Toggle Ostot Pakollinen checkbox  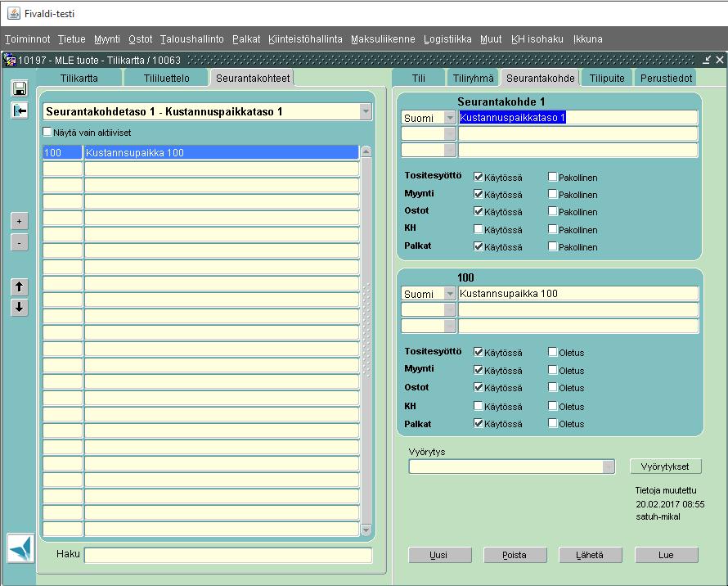tap(552, 211)
